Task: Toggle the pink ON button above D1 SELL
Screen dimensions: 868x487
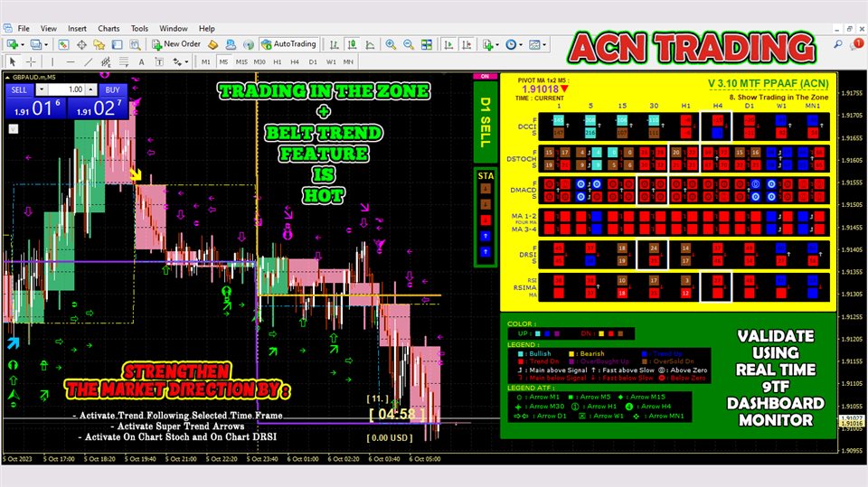Action: (485, 77)
